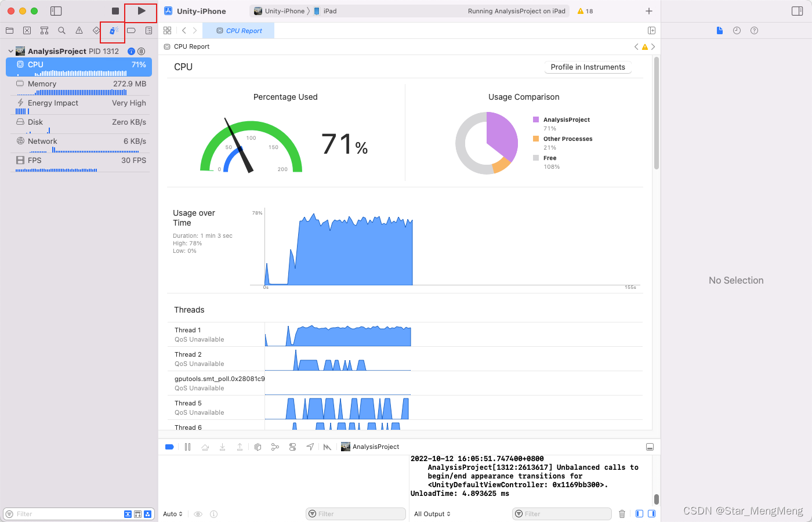
Task: Pause program execution
Action: [187, 447]
